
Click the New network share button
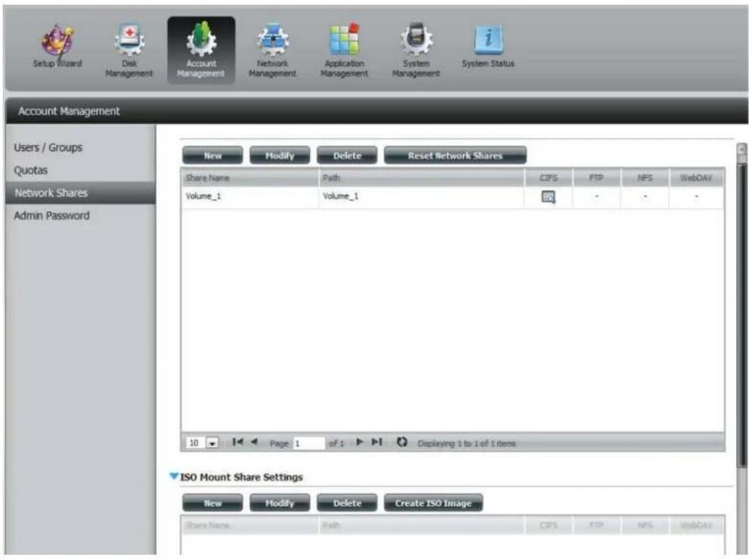click(212, 156)
